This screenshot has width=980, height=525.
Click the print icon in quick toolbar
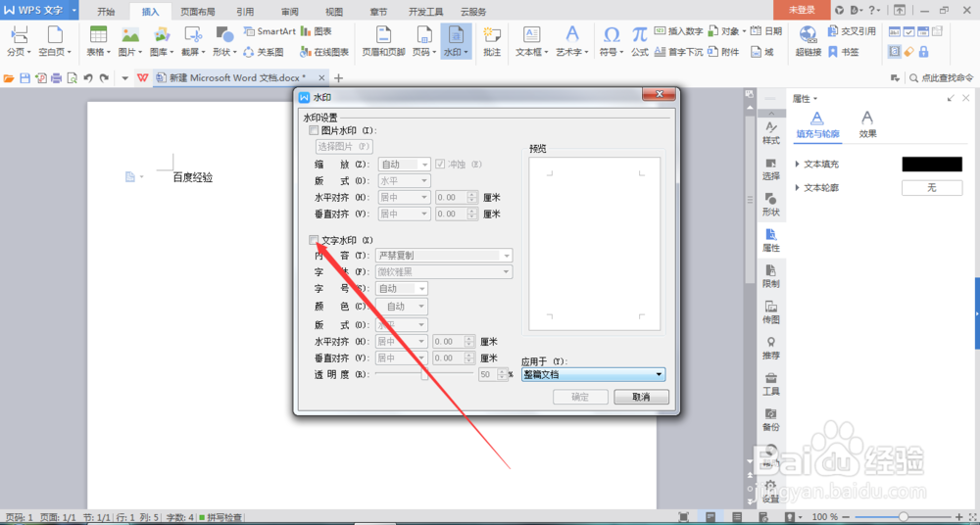56,78
